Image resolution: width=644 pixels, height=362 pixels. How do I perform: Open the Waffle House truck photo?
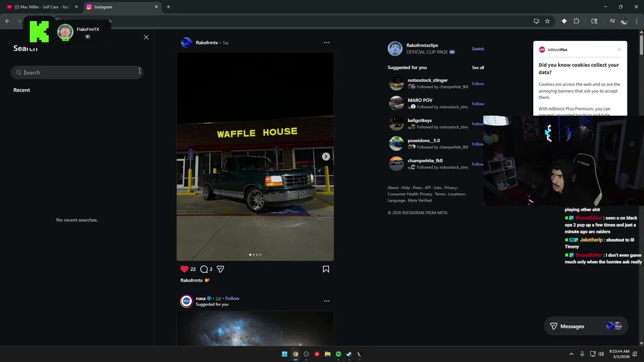pos(255,156)
